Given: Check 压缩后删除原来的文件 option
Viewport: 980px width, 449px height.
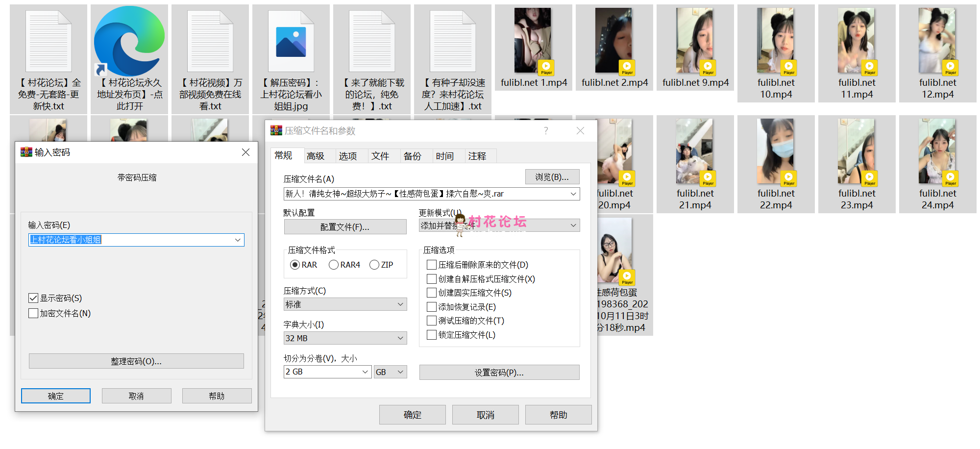Looking at the screenshot, I should (x=432, y=265).
